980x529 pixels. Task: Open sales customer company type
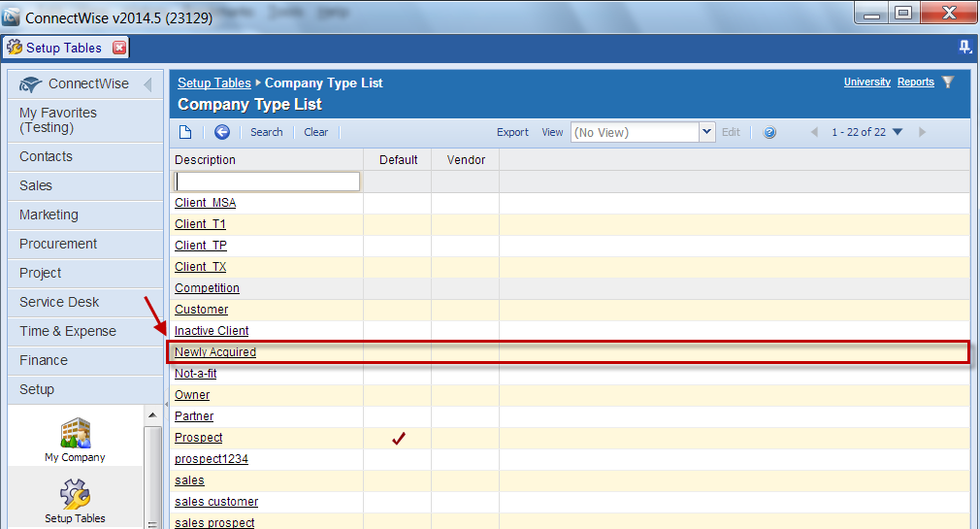coord(216,502)
